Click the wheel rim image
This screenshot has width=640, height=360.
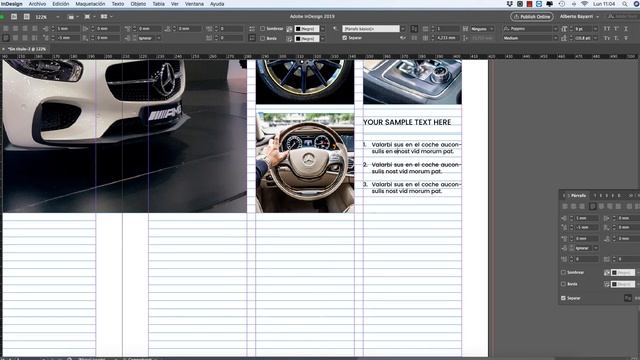[x=305, y=82]
